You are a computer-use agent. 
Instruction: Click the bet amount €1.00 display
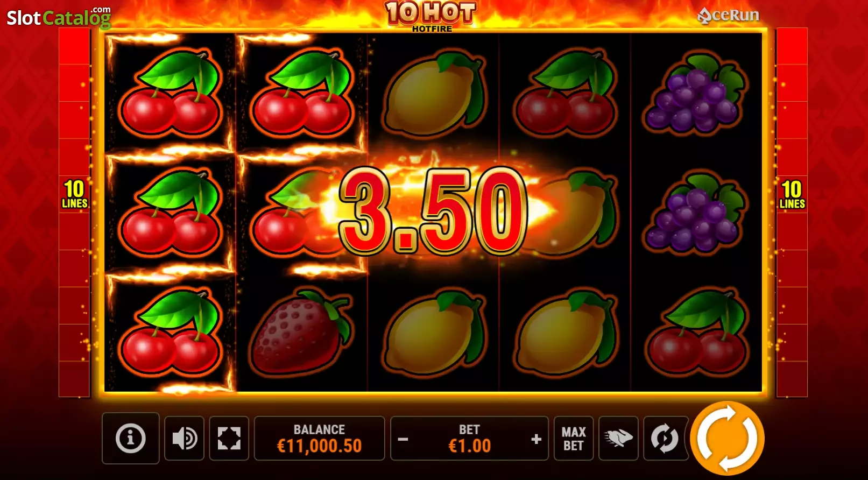tap(469, 446)
